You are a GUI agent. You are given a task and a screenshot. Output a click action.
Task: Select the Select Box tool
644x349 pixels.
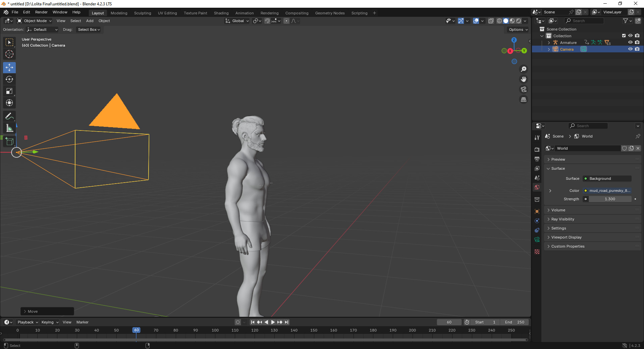coord(9,42)
